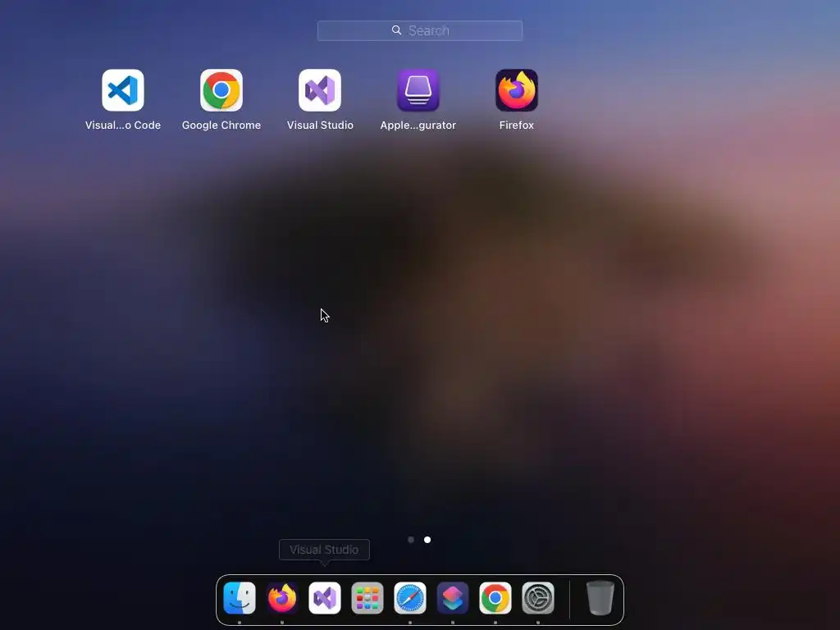The image size is (840, 630).
Task: Open Shortcuts app in the Dock
Action: 453,598
